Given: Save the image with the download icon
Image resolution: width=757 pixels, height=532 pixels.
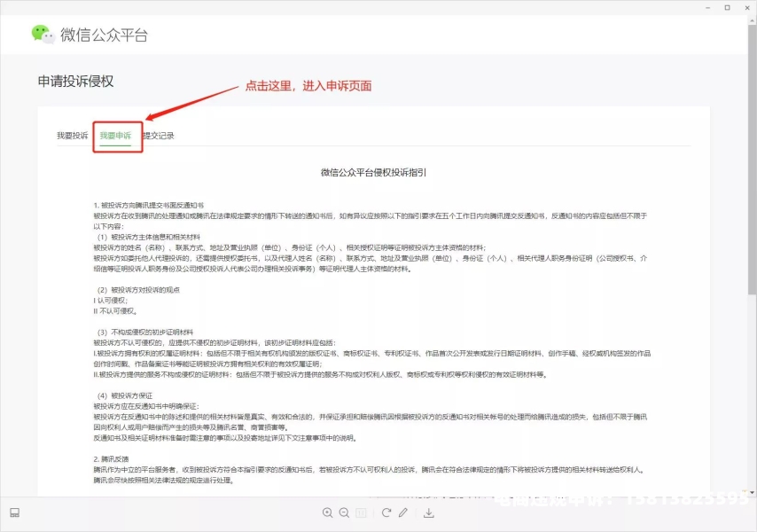Looking at the screenshot, I should click(x=429, y=512).
